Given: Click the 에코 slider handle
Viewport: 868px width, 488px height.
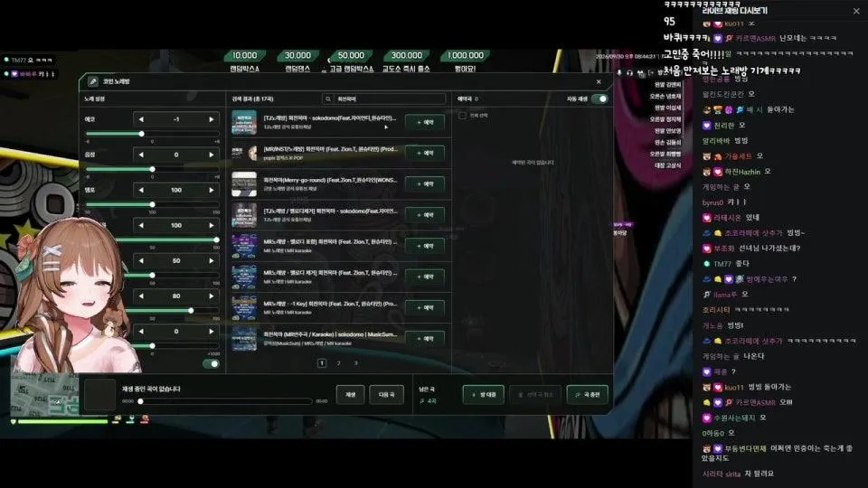Looking at the screenshot, I should click(142, 134).
